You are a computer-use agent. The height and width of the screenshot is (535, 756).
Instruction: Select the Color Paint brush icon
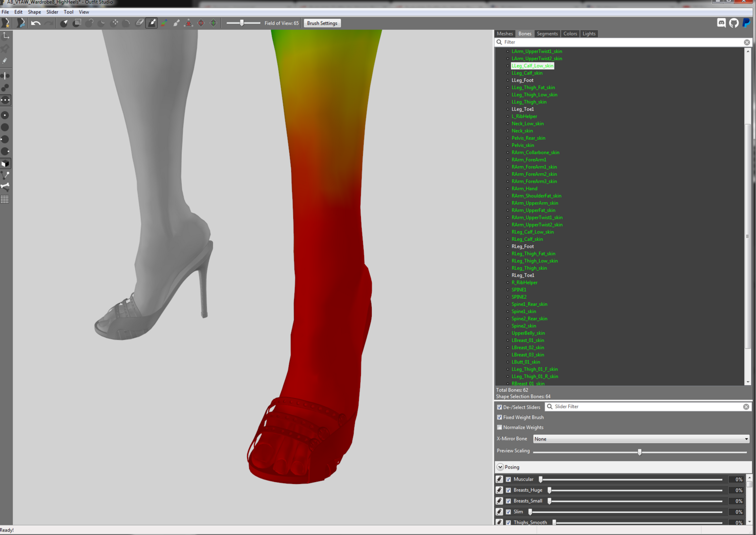click(x=164, y=23)
